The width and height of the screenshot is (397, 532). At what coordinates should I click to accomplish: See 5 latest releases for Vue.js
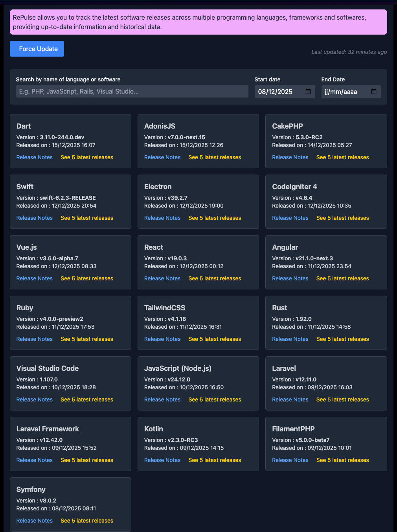point(87,278)
